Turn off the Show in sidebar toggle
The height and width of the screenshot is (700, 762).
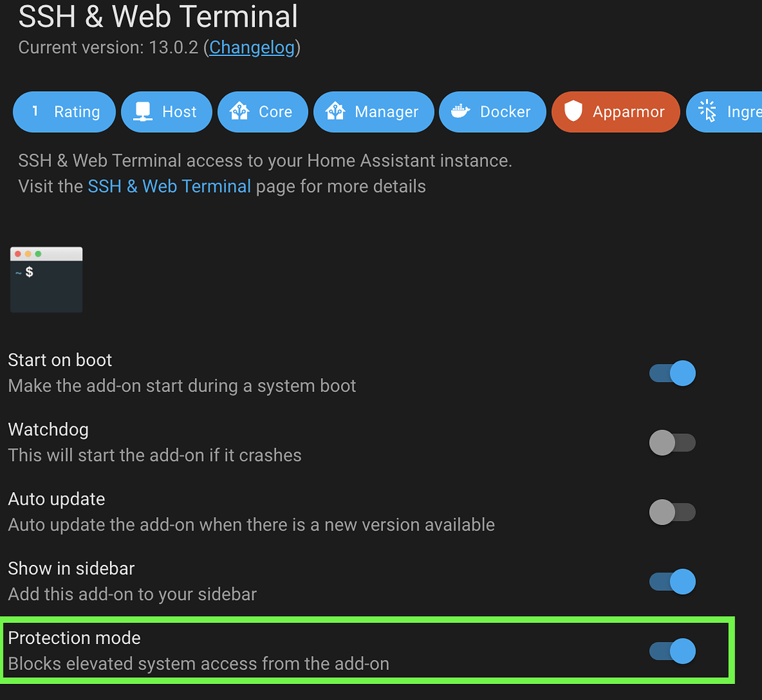(x=672, y=582)
